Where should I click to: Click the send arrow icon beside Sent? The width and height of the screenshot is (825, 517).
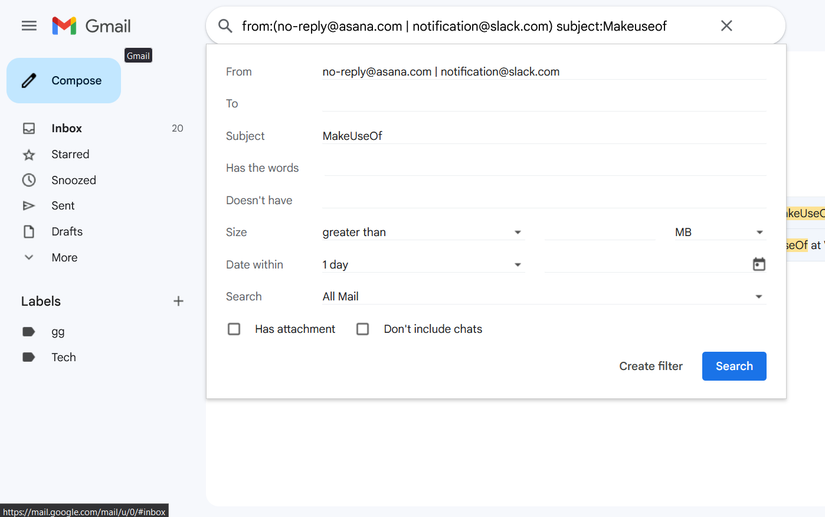[29, 206]
